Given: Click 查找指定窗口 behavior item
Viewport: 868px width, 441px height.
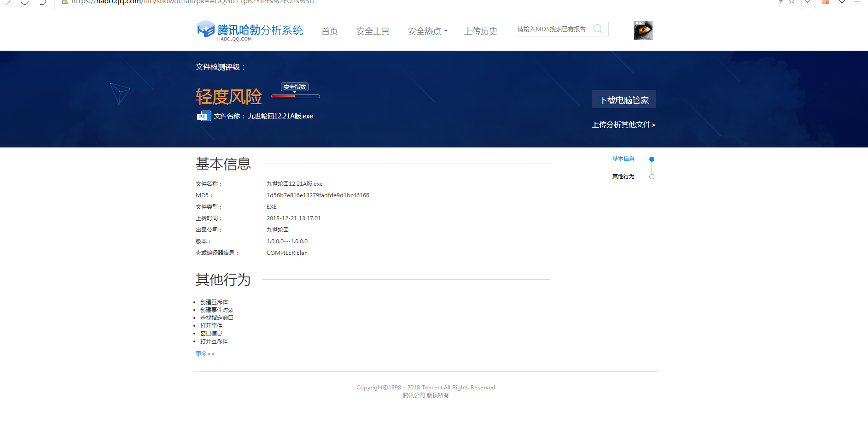Looking at the screenshot, I should (217, 318).
